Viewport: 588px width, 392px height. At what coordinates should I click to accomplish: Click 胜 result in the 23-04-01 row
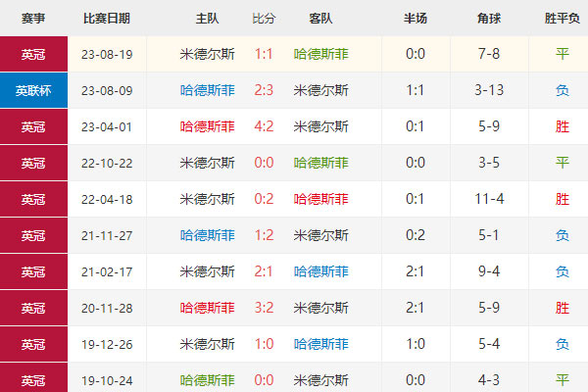[x=563, y=126]
